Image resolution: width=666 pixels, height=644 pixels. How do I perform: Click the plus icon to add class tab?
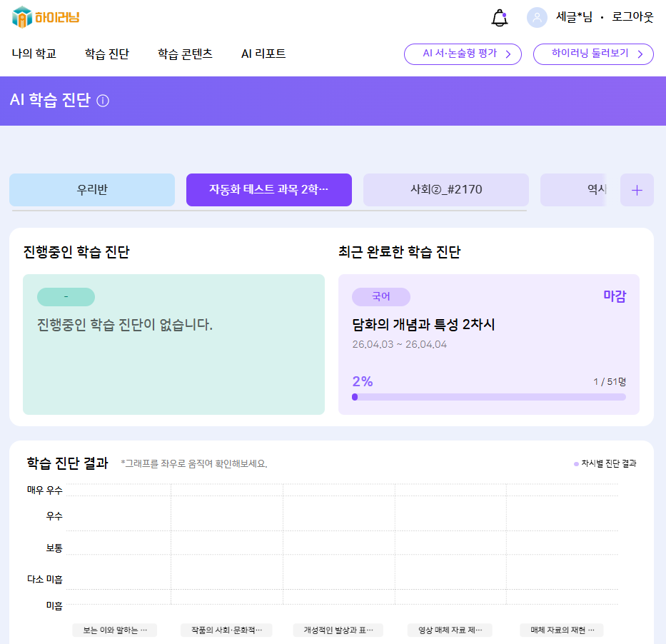[x=637, y=190]
